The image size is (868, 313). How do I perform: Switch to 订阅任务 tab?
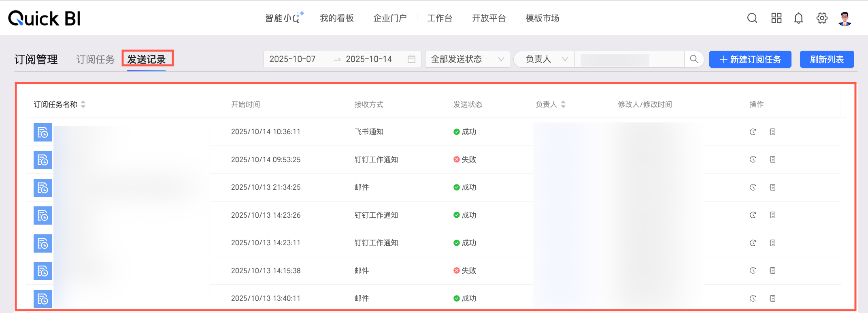pos(96,60)
